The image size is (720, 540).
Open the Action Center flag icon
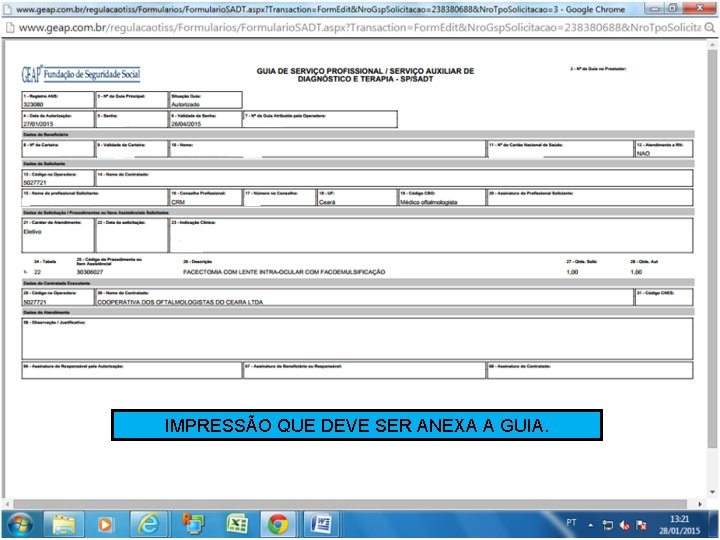click(x=641, y=525)
